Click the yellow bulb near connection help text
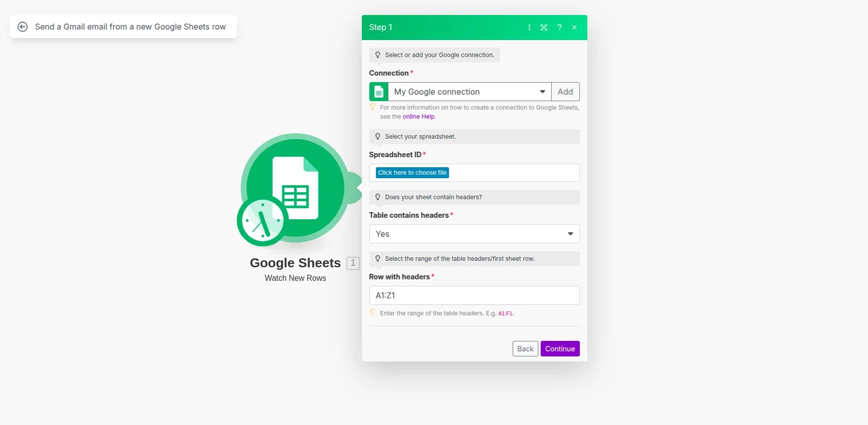Viewport: 868px width, 425px height. [x=372, y=107]
